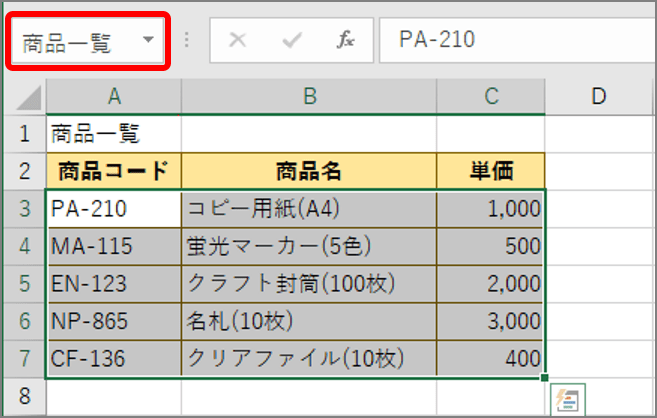Select cell 名札(10枚)
The height and width of the screenshot is (418, 657).
pyautogui.click(x=309, y=321)
